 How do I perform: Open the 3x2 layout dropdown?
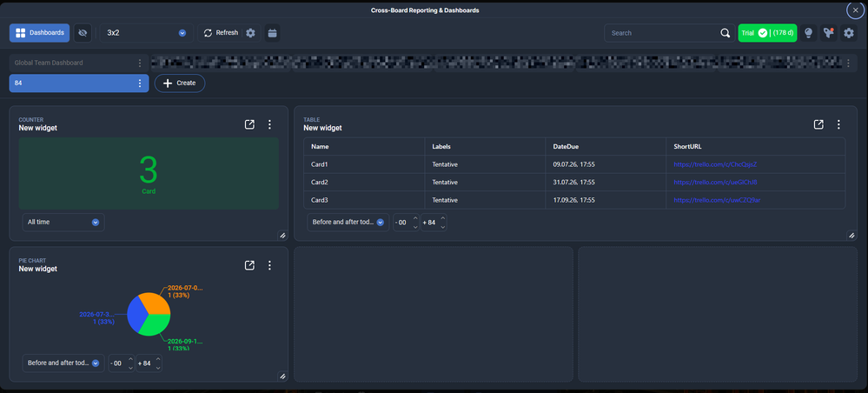147,33
